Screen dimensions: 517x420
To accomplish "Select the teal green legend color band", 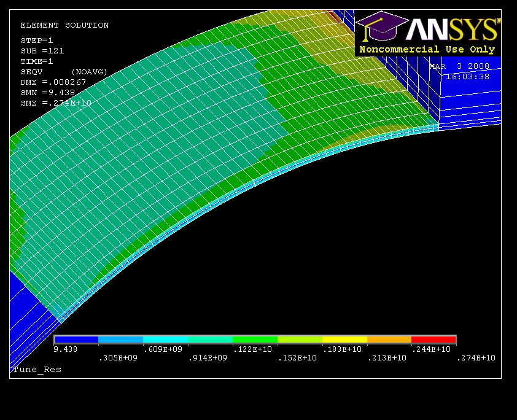I will [x=211, y=340].
